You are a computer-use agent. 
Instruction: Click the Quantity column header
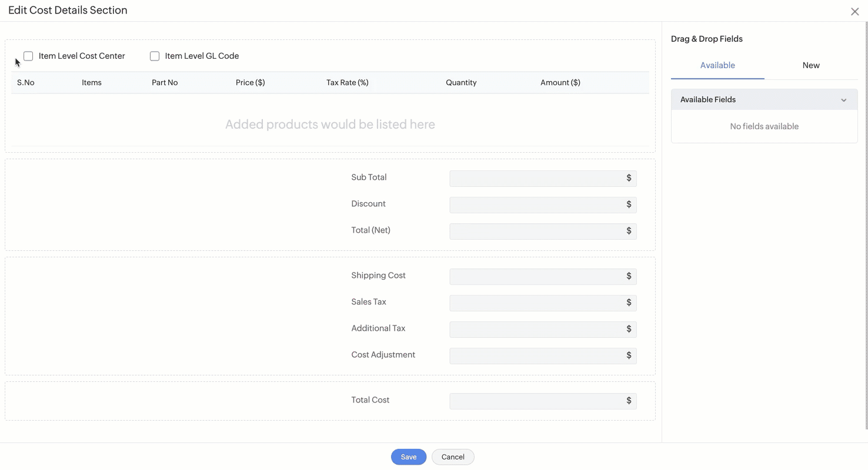click(460, 83)
